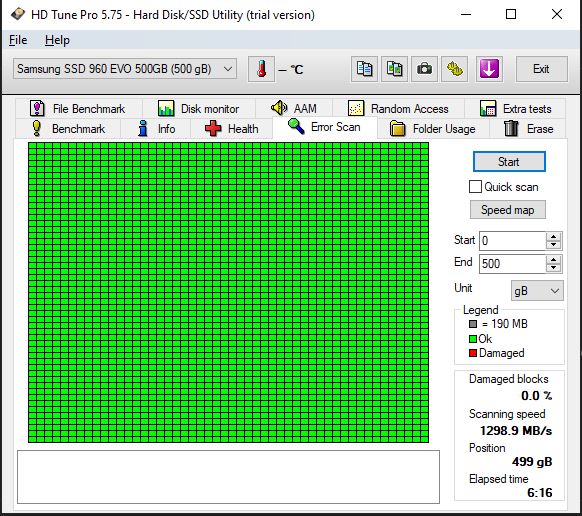The image size is (582, 516).
Task: Increase the Start value with up arrow
Action: pos(554,236)
